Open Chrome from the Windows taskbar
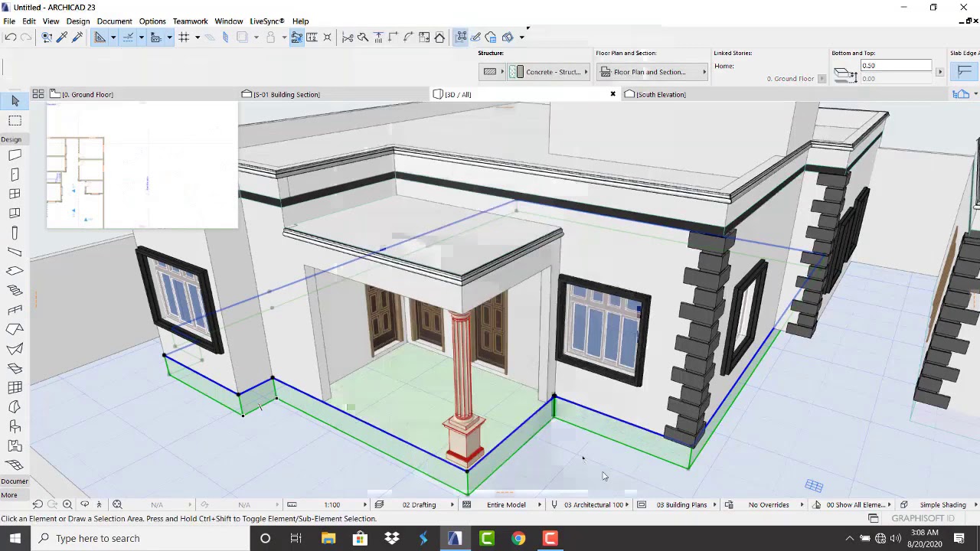This screenshot has height=551, width=980. tap(518, 538)
